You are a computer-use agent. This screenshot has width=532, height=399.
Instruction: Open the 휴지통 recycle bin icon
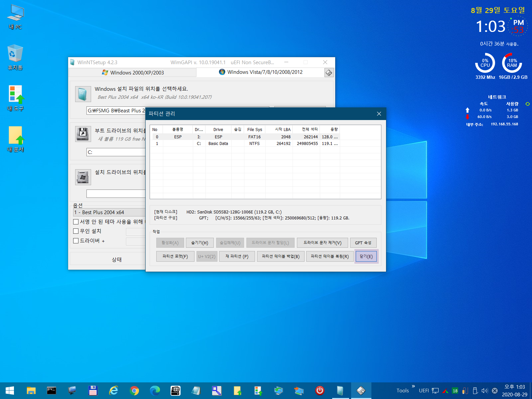coord(15,58)
